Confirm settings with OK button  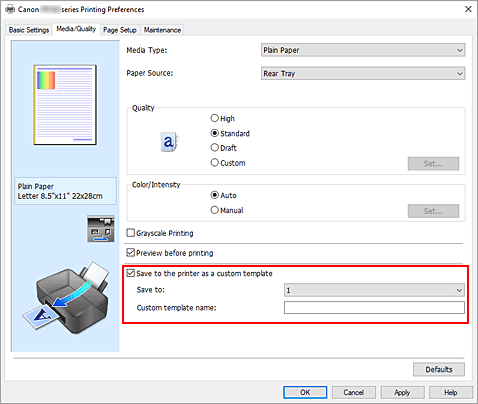click(305, 392)
